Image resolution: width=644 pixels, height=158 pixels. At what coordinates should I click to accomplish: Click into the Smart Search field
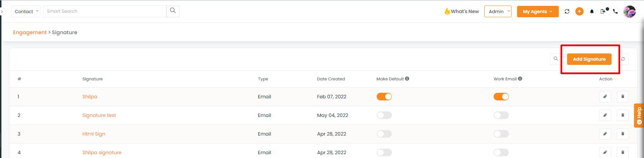(105, 11)
